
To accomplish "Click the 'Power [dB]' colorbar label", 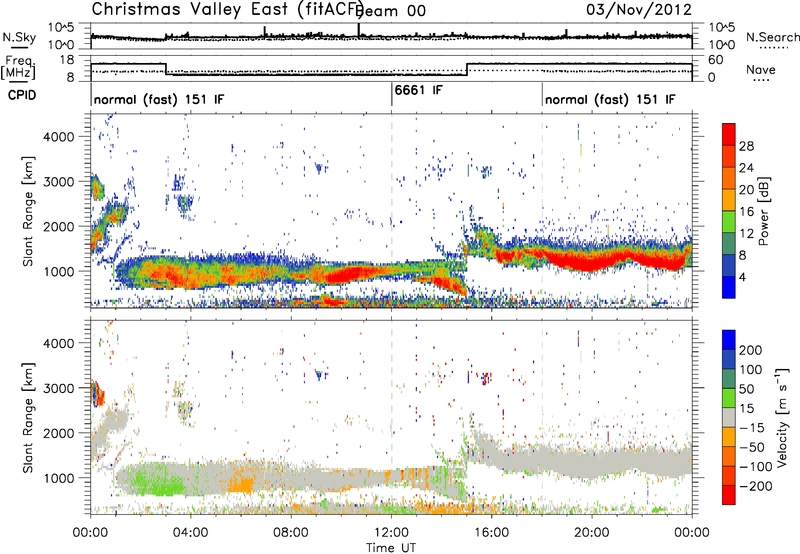I will (764, 211).
